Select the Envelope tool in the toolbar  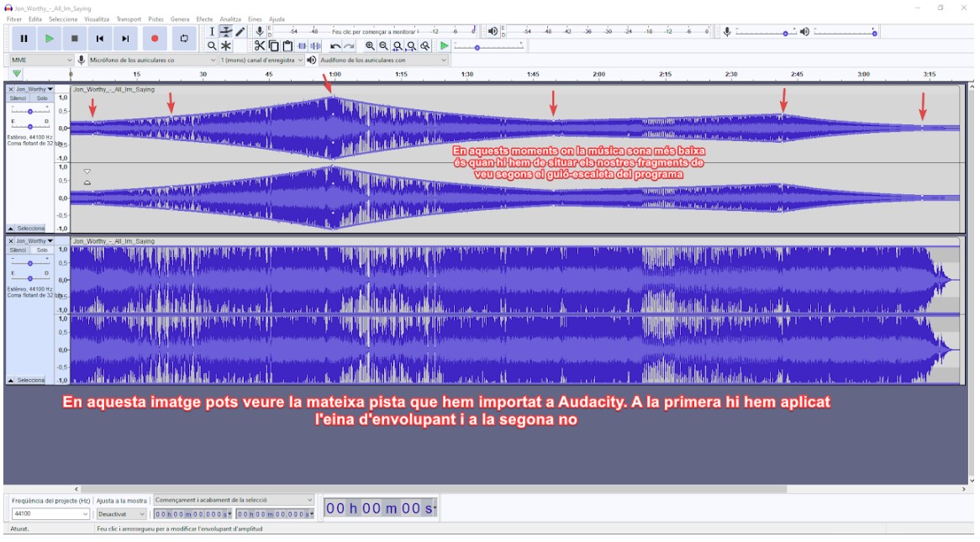pos(226,31)
